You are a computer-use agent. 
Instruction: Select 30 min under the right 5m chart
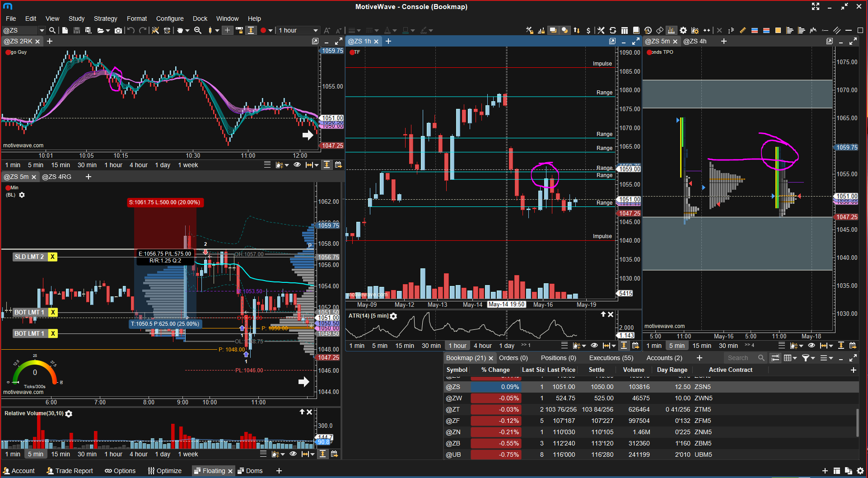728,346
